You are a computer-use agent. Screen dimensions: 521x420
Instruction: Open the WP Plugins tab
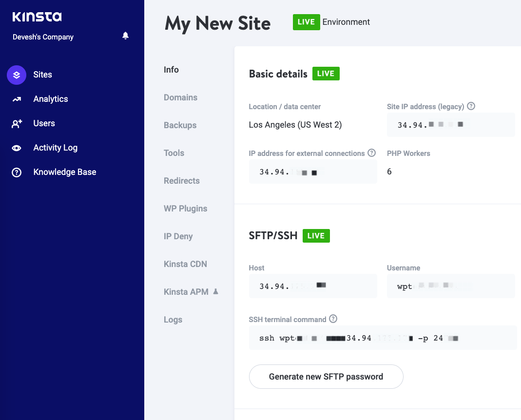[185, 209]
